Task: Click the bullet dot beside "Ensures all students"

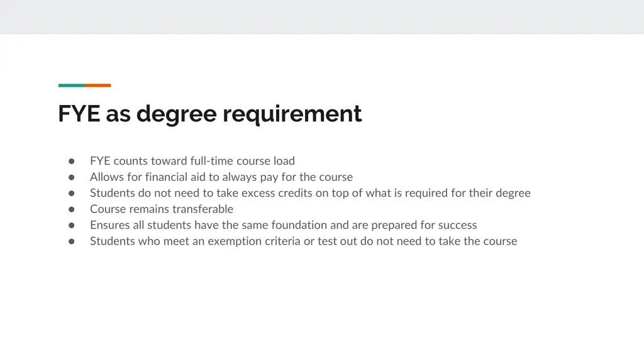Action: 72,225
